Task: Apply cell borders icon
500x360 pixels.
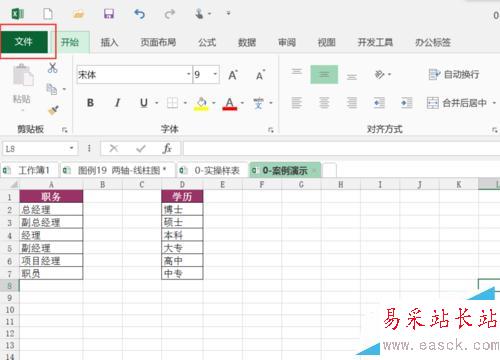Action: pos(172,103)
